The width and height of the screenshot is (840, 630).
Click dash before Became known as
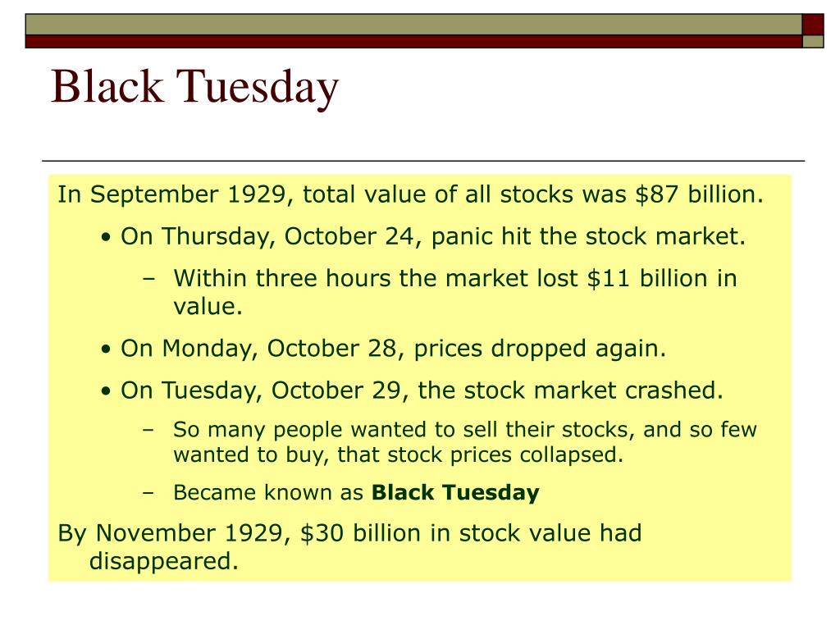pyautogui.click(x=148, y=493)
